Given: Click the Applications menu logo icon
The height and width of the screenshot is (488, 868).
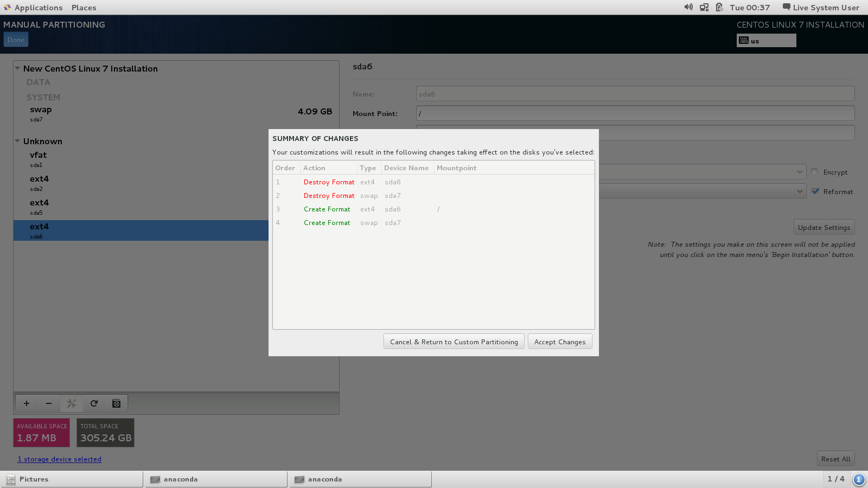Looking at the screenshot, I should pyautogui.click(x=7, y=7).
